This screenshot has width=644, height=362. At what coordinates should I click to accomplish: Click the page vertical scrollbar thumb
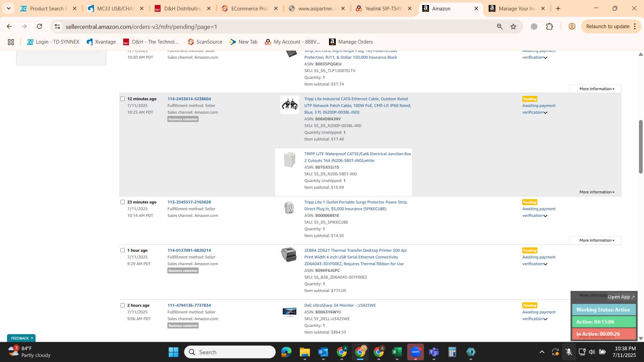point(641,146)
